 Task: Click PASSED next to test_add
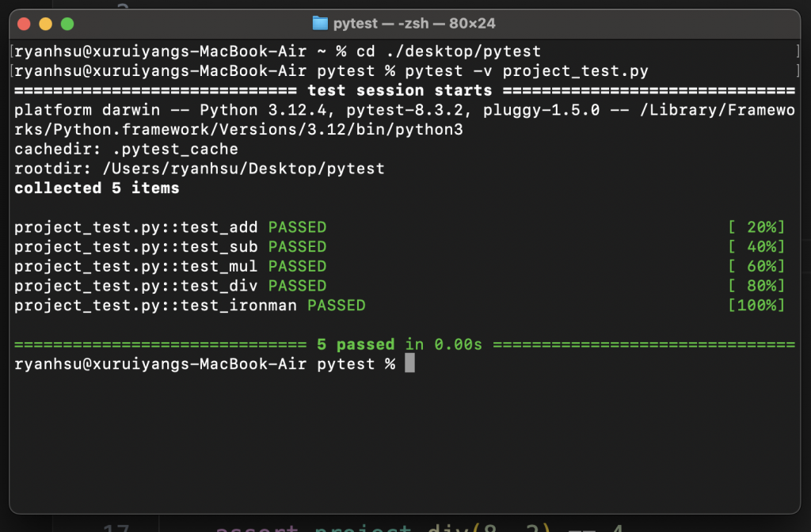pyautogui.click(x=297, y=227)
